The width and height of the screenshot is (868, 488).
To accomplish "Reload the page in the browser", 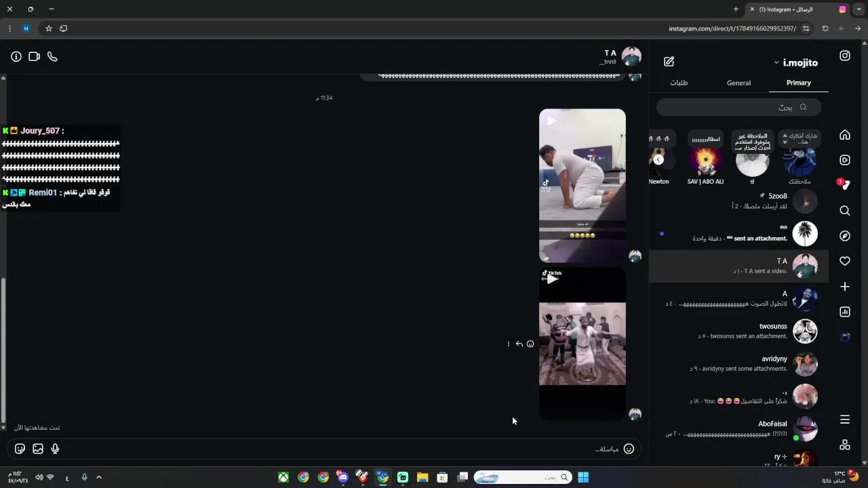I will (825, 28).
